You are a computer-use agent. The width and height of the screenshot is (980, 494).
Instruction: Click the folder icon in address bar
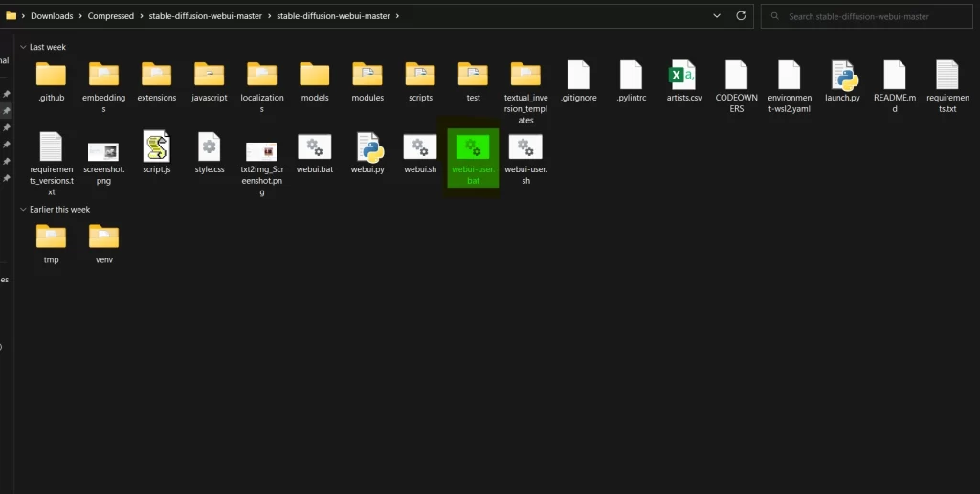11,16
